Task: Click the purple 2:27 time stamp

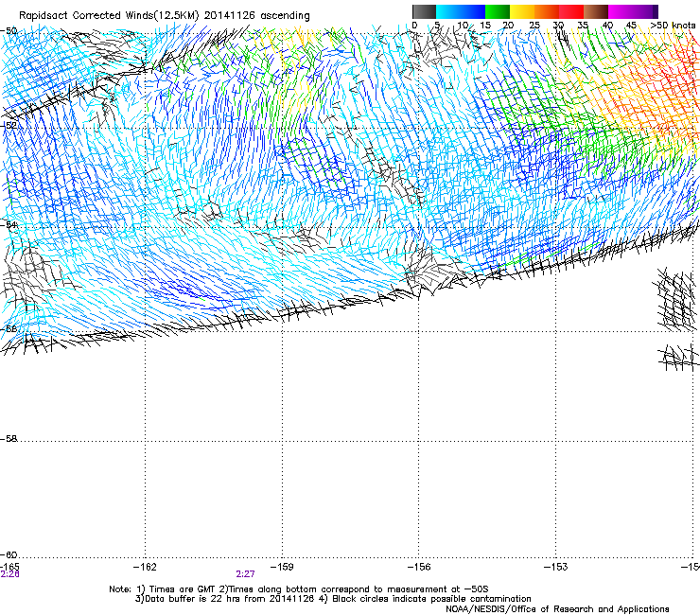Action: 246,574
